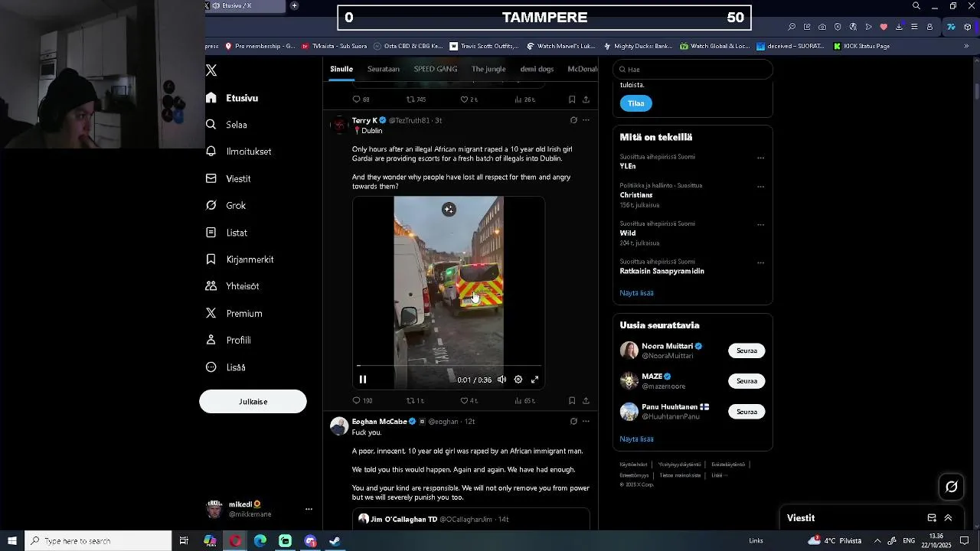
Task: Click Tilaa subscribe button
Action: coord(636,103)
